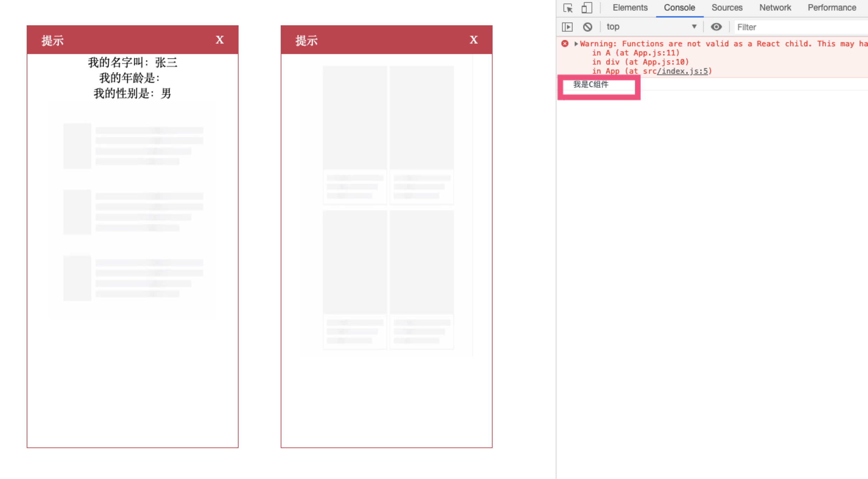Clear console with the ban icon
Viewport: 868px width, 479px height.
[587, 27]
